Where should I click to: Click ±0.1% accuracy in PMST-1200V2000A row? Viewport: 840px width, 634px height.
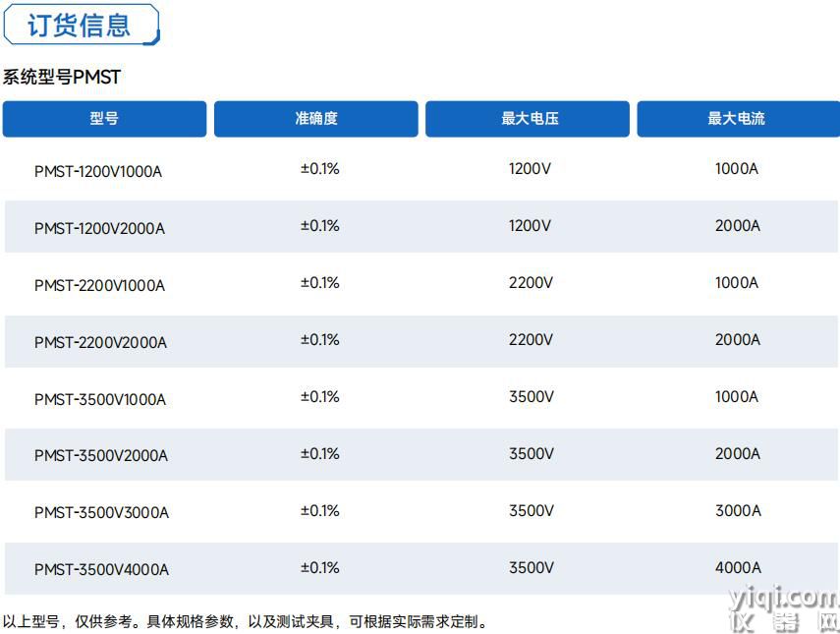tap(320, 226)
